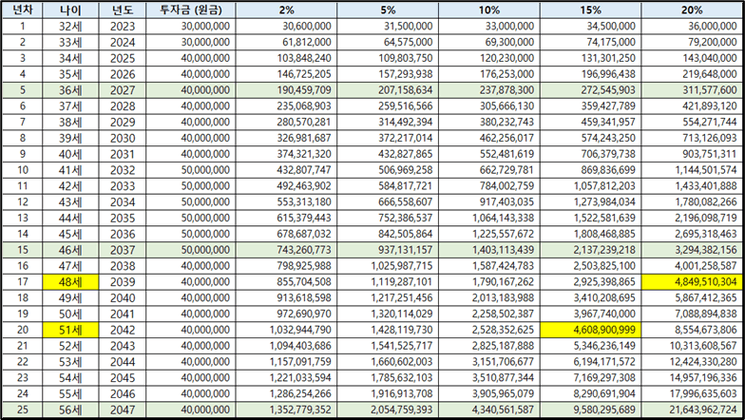Select the 나이 column header
The image size is (745, 420).
[70, 10]
